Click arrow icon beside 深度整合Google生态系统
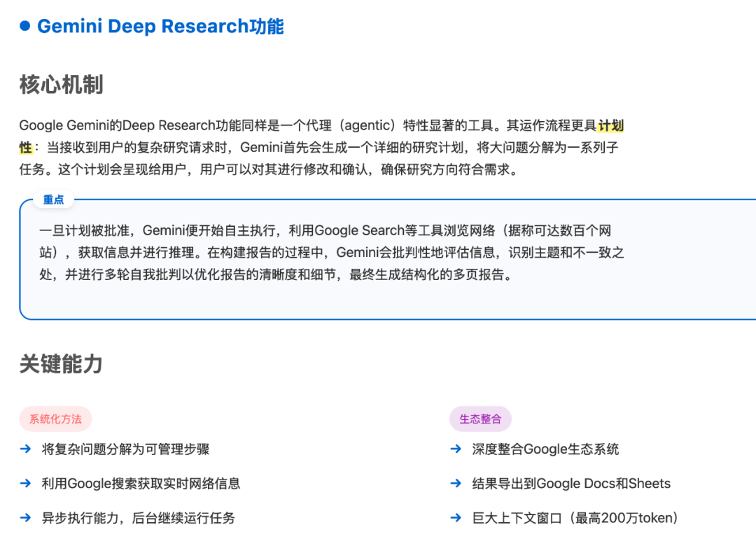Image resolution: width=756 pixels, height=560 pixels. click(x=456, y=449)
